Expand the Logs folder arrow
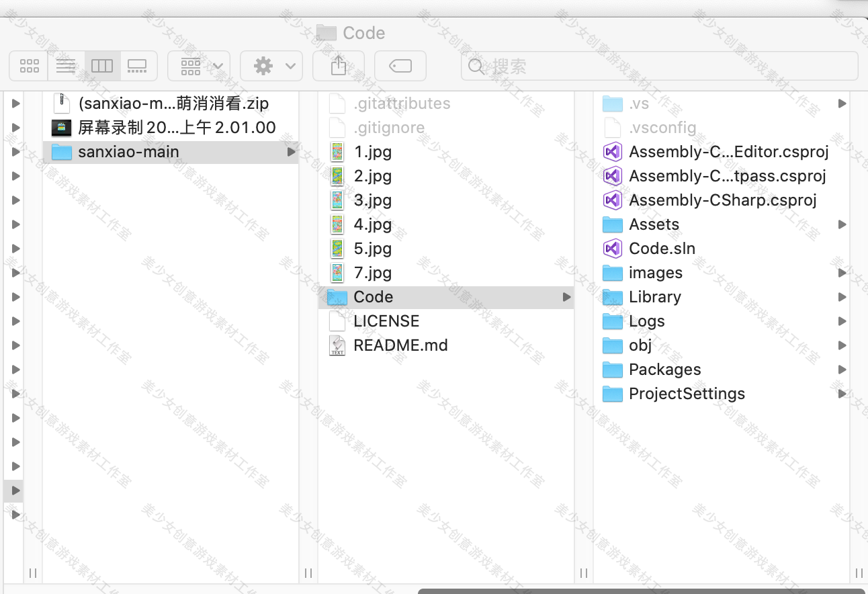The width and height of the screenshot is (868, 594). tap(842, 321)
